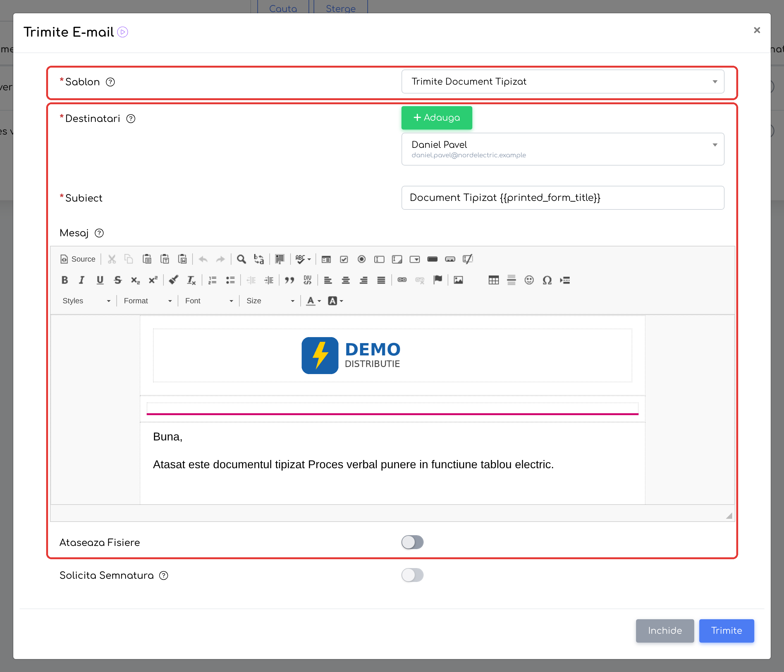Insert an image into the message

point(458,280)
